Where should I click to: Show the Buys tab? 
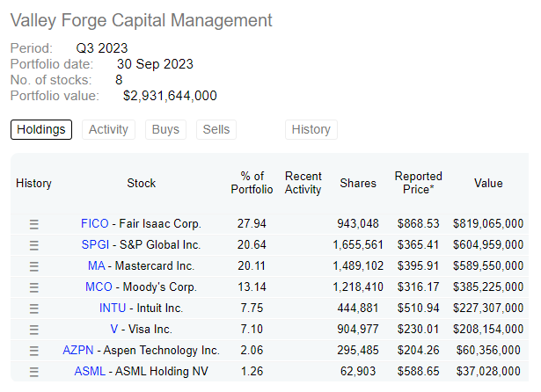pos(165,130)
